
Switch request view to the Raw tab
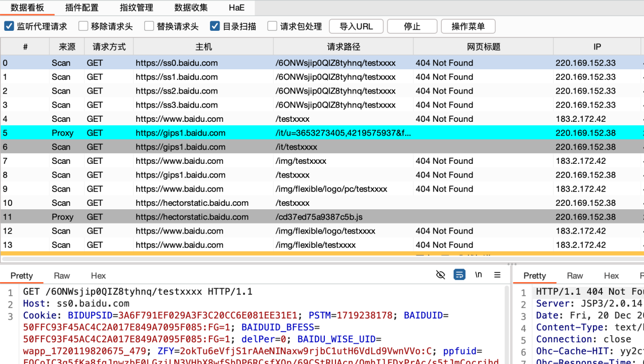coord(62,276)
